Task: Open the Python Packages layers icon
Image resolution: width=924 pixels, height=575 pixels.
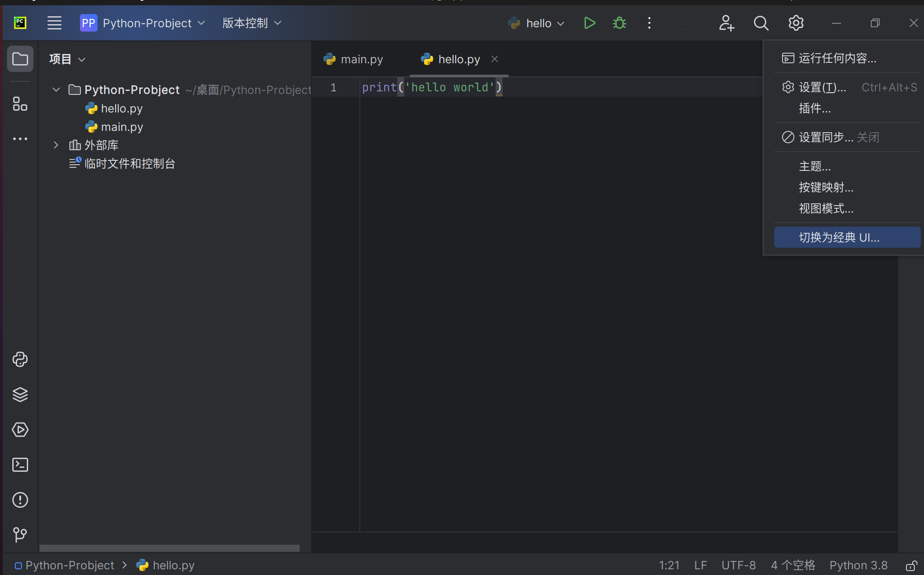Action: tap(20, 394)
